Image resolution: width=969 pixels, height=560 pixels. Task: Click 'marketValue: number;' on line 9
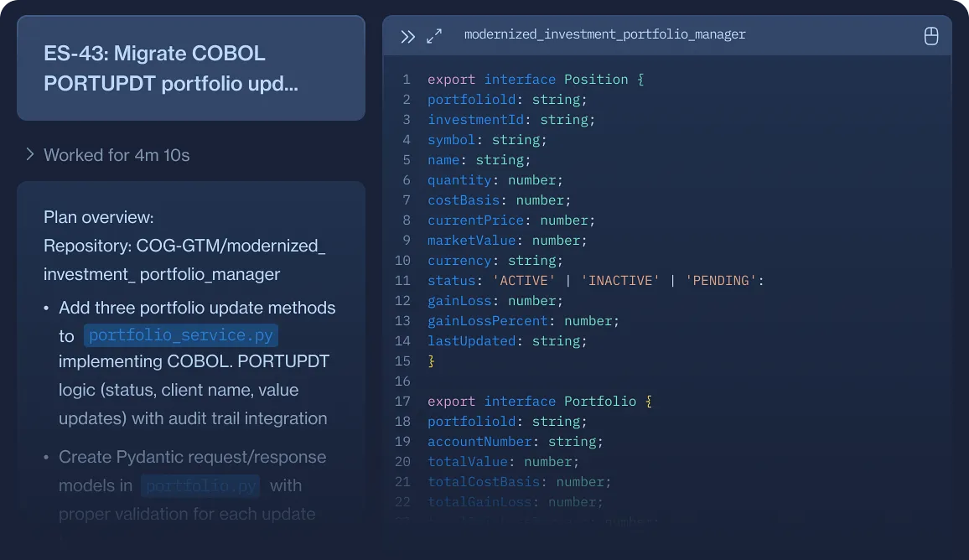(x=507, y=240)
